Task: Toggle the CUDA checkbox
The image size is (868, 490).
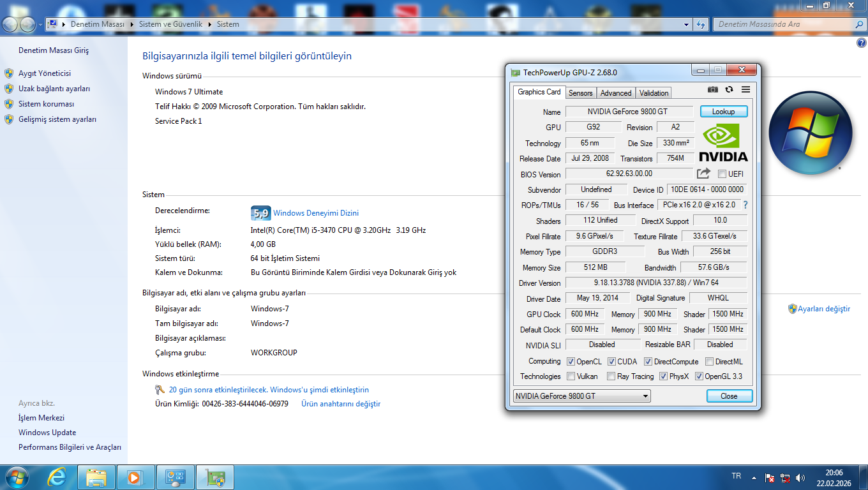Action: [x=611, y=361]
